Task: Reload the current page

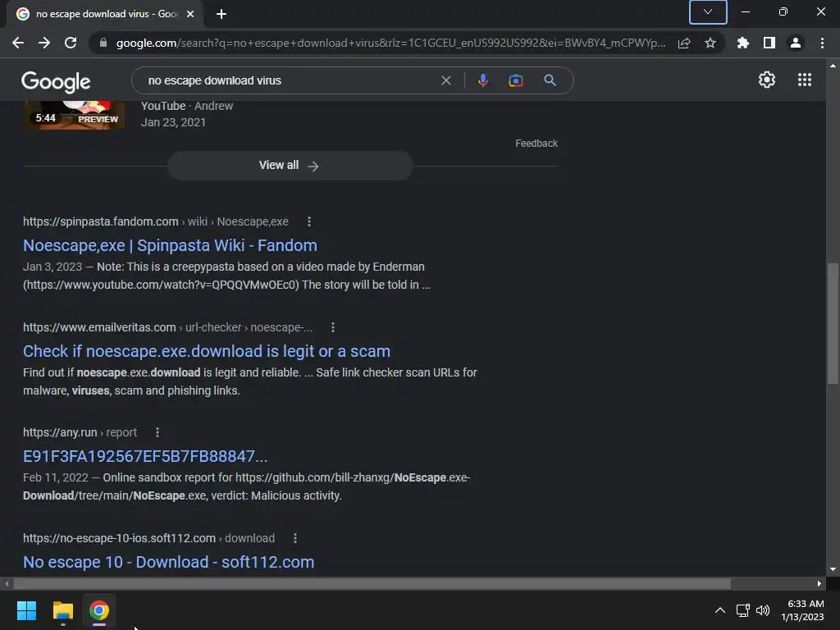Action: pyautogui.click(x=71, y=43)
